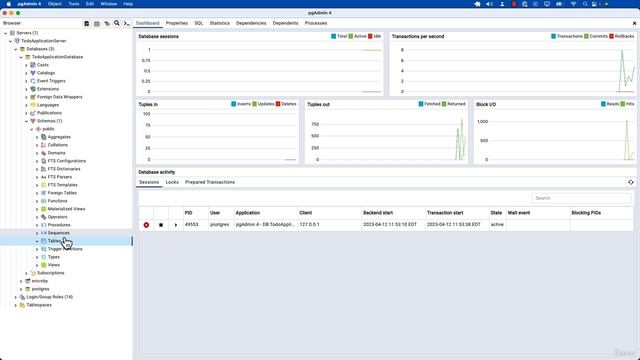Open the Tools menu in menu bar
Screen dimensions: 640x360
pyautogui.click(x=73, y=4)
